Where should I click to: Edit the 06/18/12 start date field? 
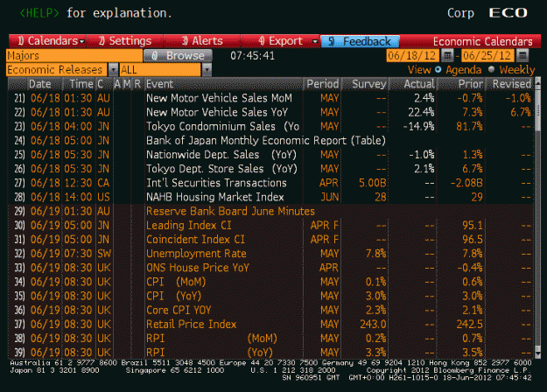tap(412, 55)
